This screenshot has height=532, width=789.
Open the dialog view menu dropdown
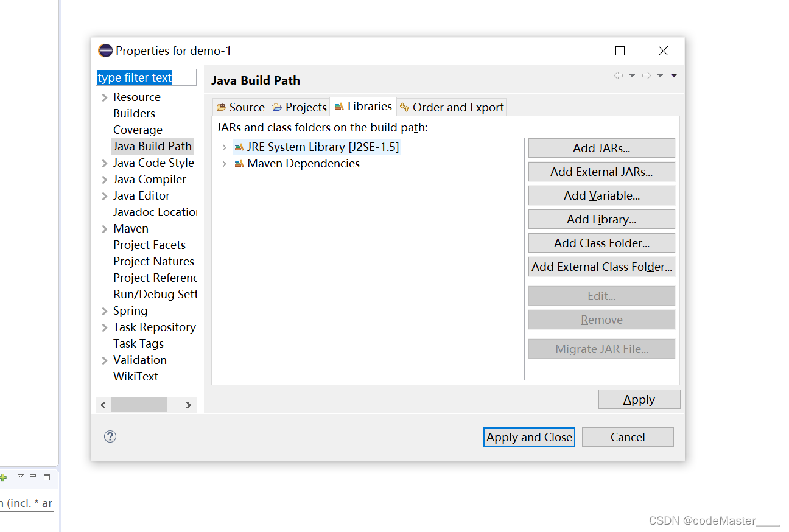coord(674,75)
